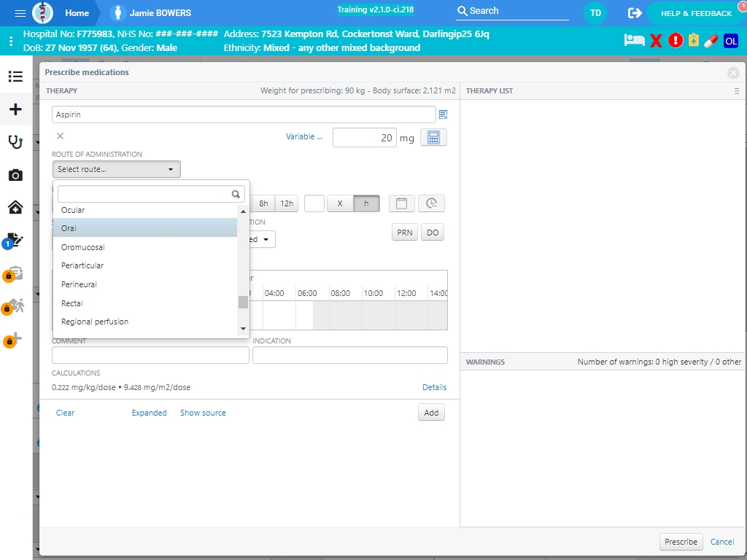747x560 pixels.
Task: Toggle the h hours interval button
Action: (x=366, y=203)
